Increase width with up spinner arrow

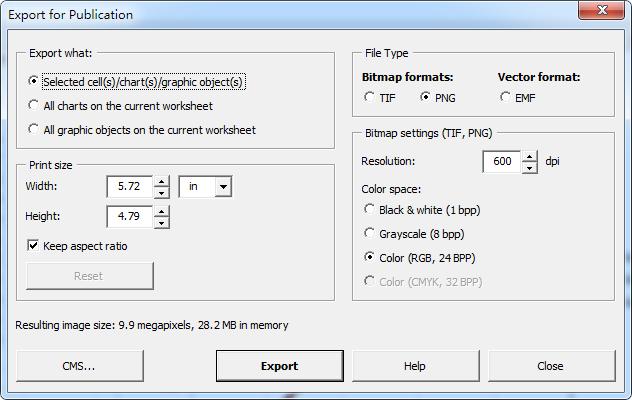[162, 181]
